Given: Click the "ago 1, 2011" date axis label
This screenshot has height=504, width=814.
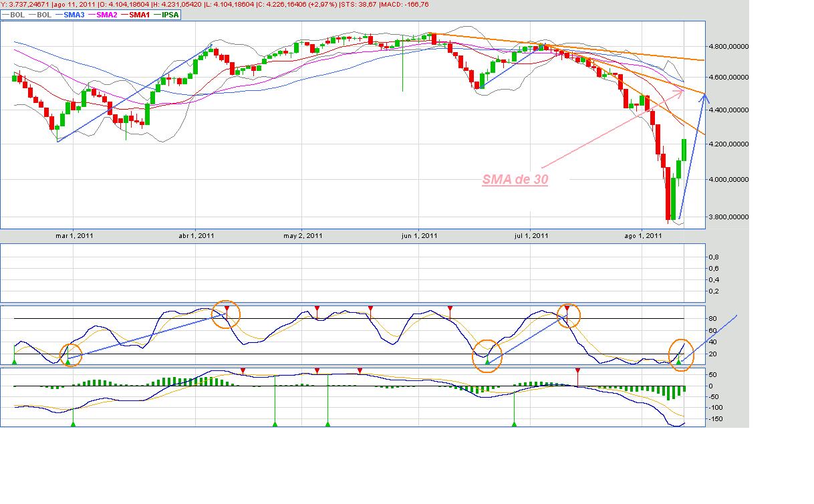Looking at the screenshot, I should (x=642, y=235).
